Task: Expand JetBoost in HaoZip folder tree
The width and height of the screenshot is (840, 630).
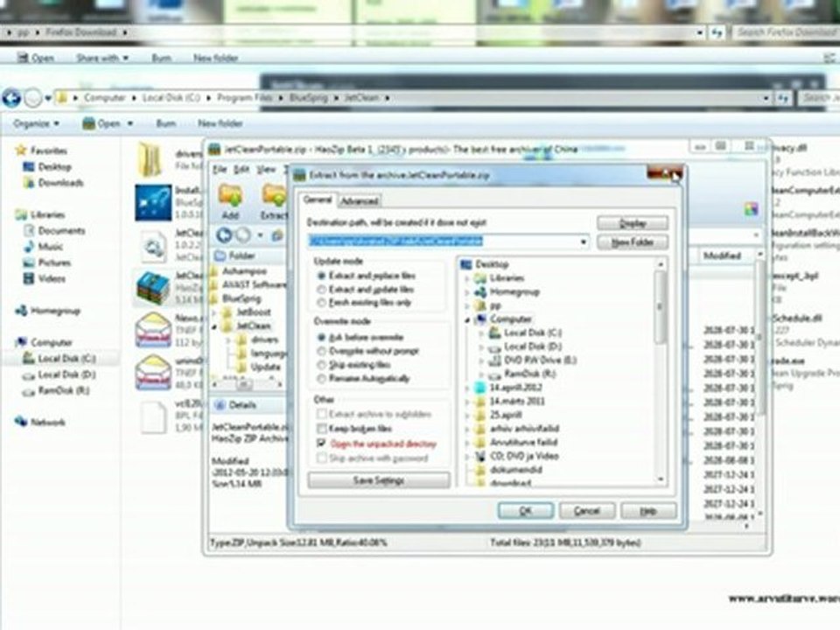Action: coord(215,312)
